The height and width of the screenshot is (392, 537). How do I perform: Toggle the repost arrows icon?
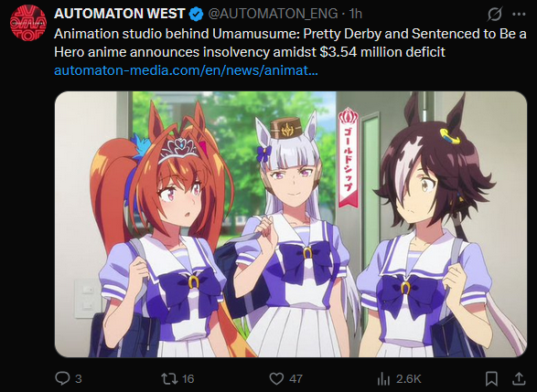[170, 378]
